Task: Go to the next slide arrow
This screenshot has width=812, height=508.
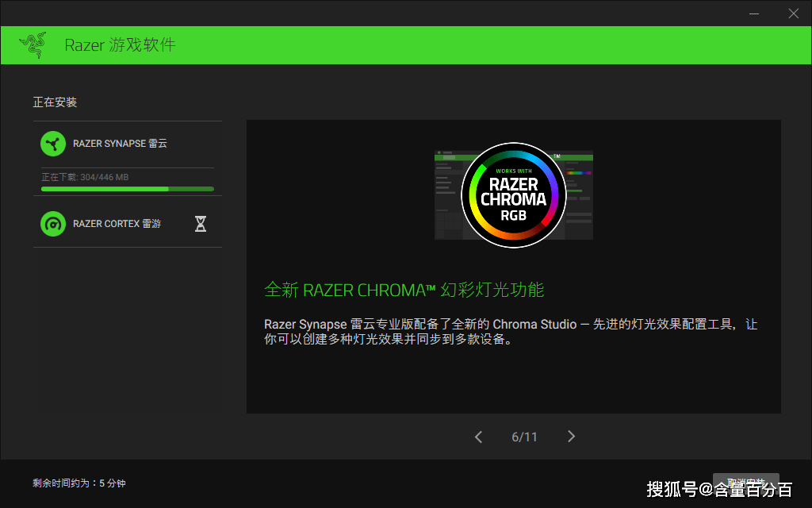Action: click(571, 437)
